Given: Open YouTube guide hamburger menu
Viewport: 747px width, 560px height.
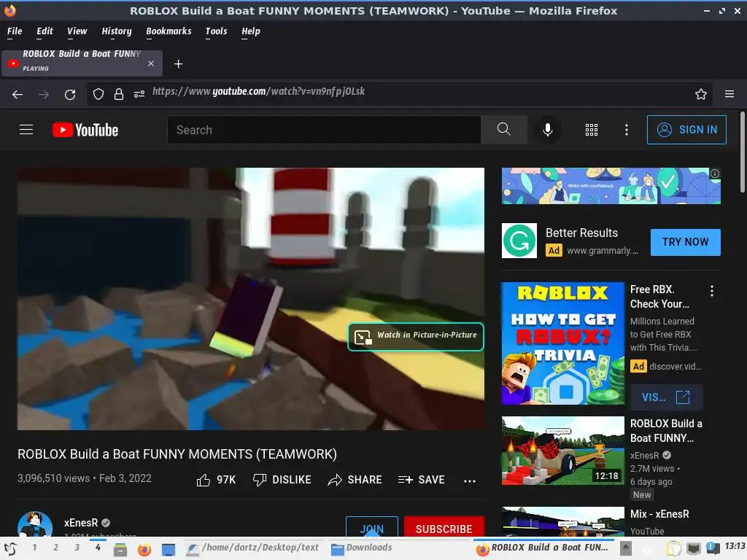Looking at the screenshot, I should (26, 130).
